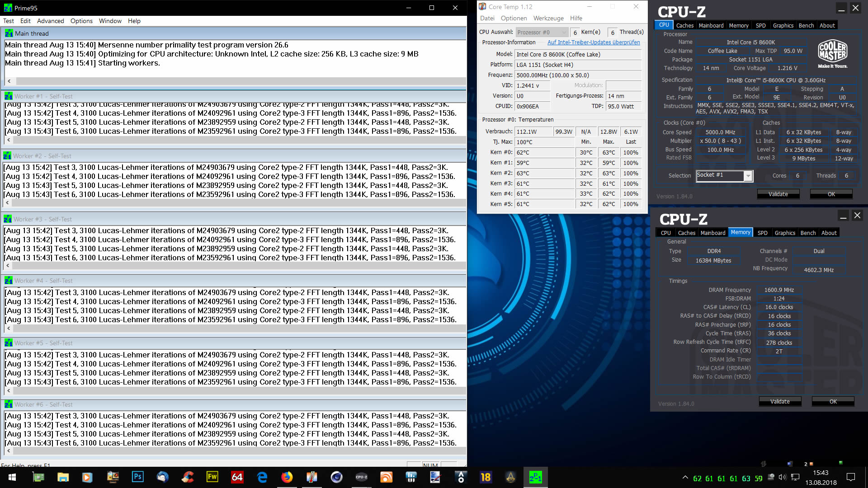This screenshot has width=868, height=488.
Task: Open the AIDA64 taskbar icon
Action: click(237, 477)
